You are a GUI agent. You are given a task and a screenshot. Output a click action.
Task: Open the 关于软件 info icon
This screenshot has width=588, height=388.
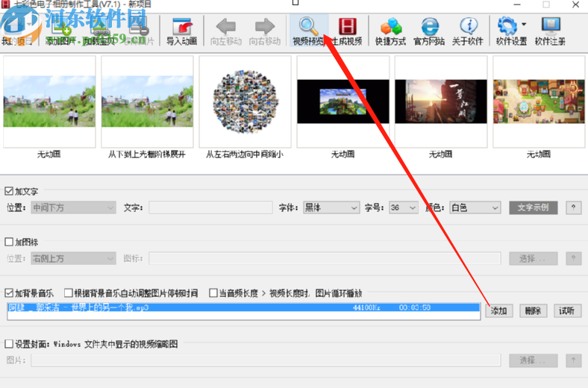(x=469, y=26)
